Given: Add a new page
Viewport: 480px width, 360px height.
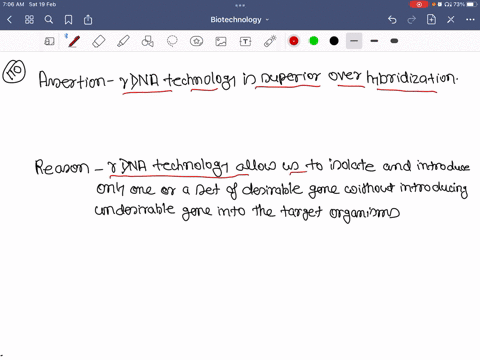Looking at the screenshot, I should [431, 19].
